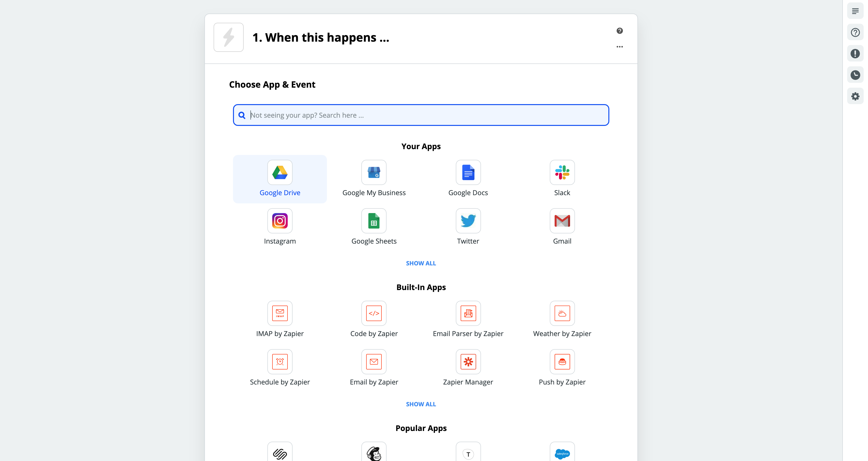Pick the Twitter app icon

[468, 221]
